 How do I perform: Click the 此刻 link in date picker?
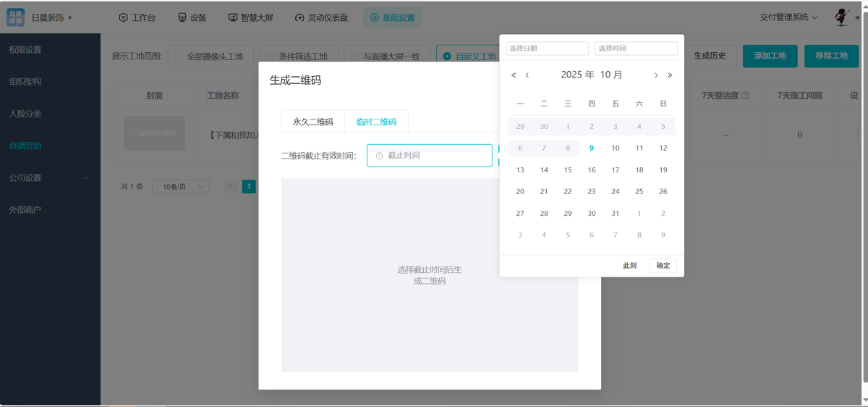629,266
